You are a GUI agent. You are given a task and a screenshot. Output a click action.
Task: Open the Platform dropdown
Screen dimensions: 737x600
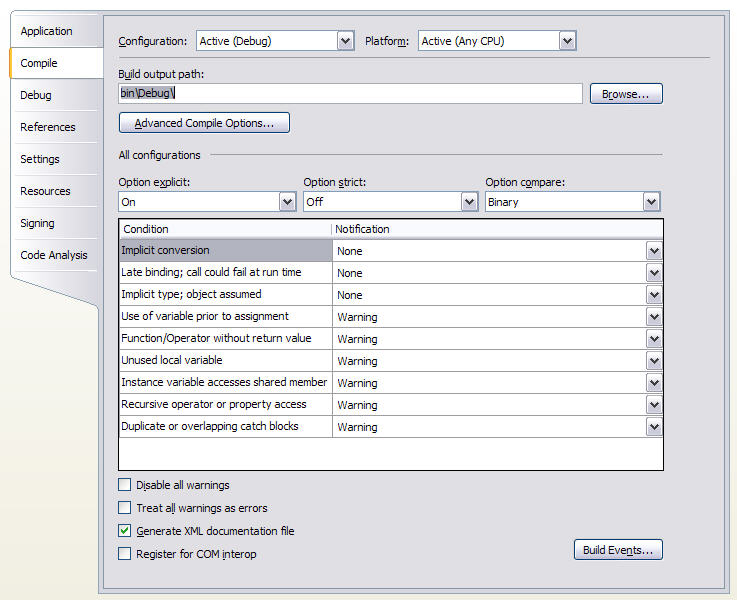pyautogui.click(x=567, y=41)
